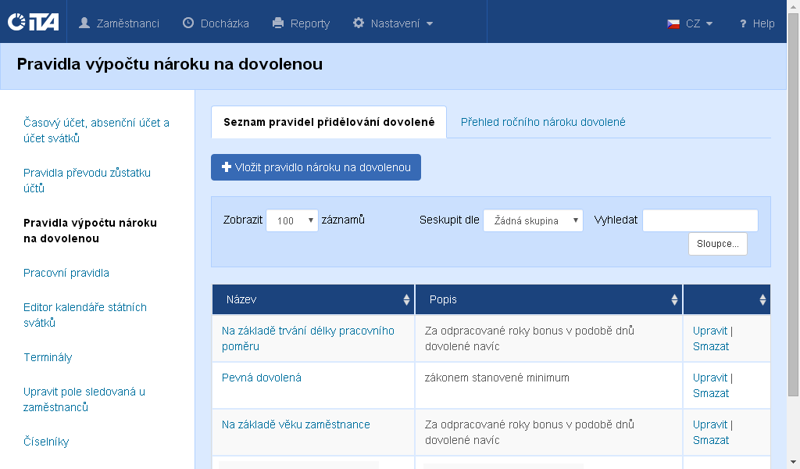Click the iTA logo in header
This screenshot has width=800, height=469.
click(31, 22)
